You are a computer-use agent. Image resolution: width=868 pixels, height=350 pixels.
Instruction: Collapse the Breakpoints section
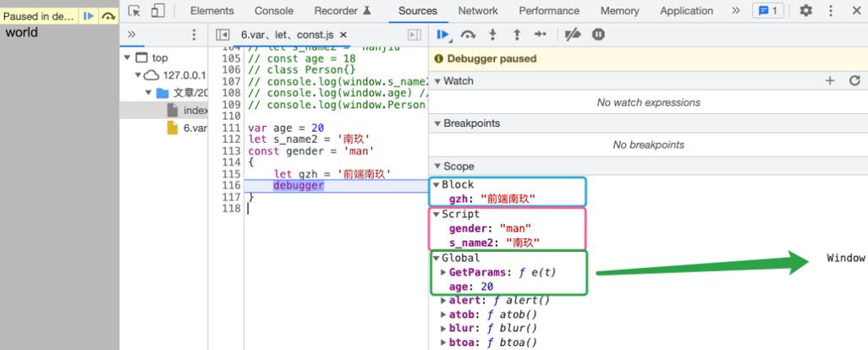[x=437, y=123]
